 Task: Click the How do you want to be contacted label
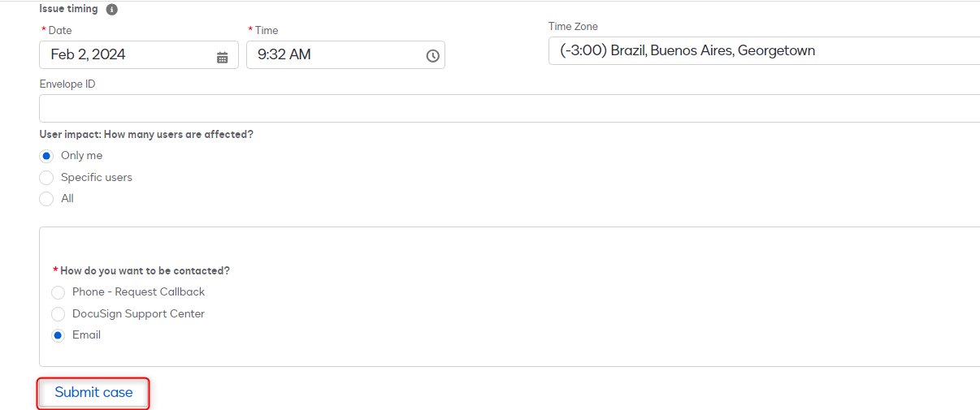click(145, 271)
